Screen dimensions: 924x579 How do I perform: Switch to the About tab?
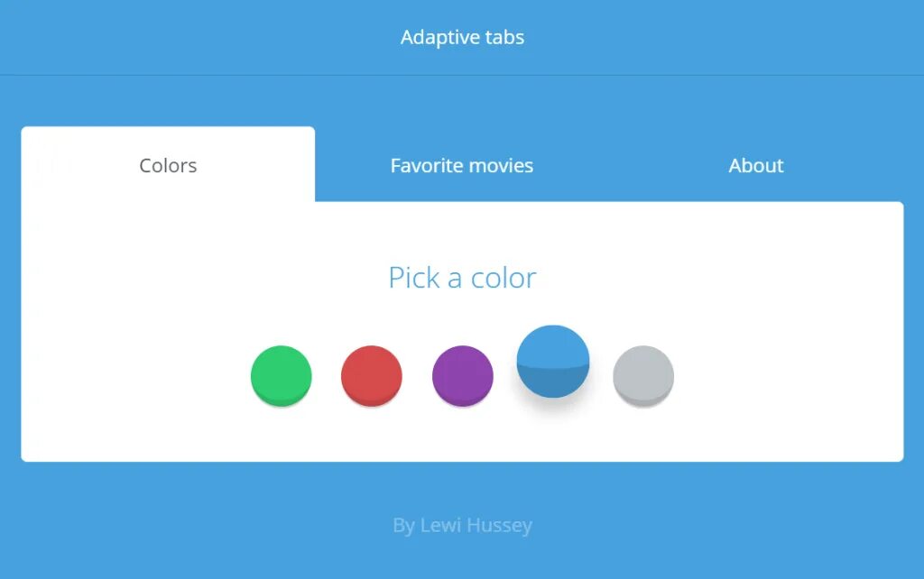pyautogui.click(x=756, y=166)
